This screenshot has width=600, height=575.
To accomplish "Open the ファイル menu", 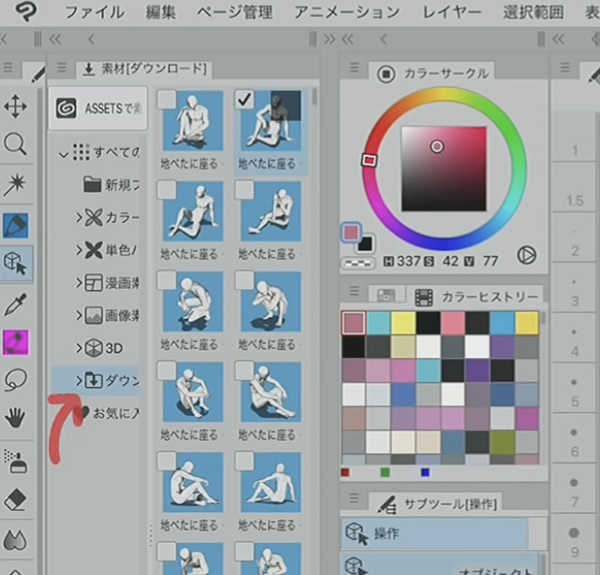I will (95, 12).
